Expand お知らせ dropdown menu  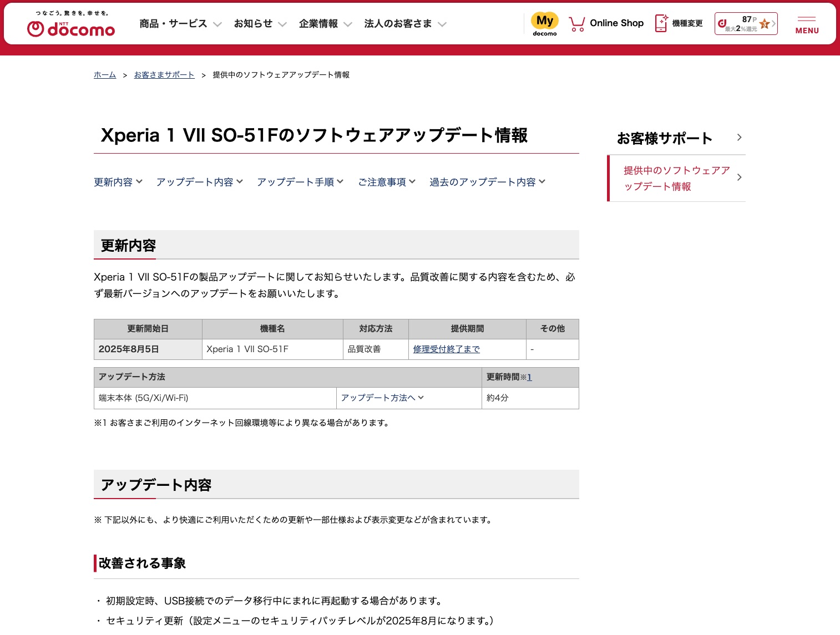260,24
